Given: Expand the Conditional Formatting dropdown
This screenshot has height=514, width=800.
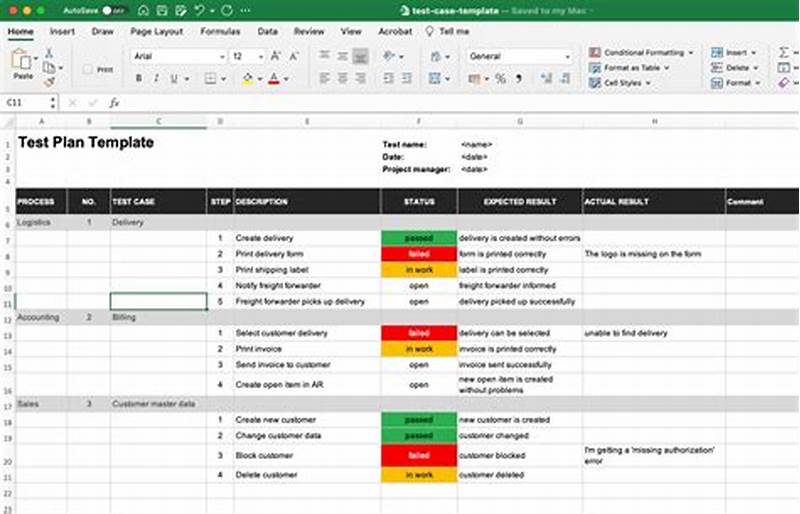Looking at the screenshot, I should tap(691, 53).
